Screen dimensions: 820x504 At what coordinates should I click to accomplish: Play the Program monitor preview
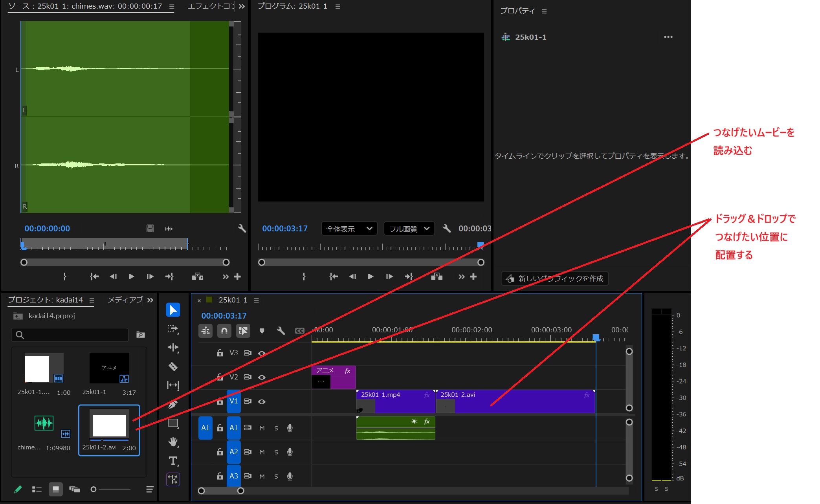pyautogui.click(x=370, y=277)
